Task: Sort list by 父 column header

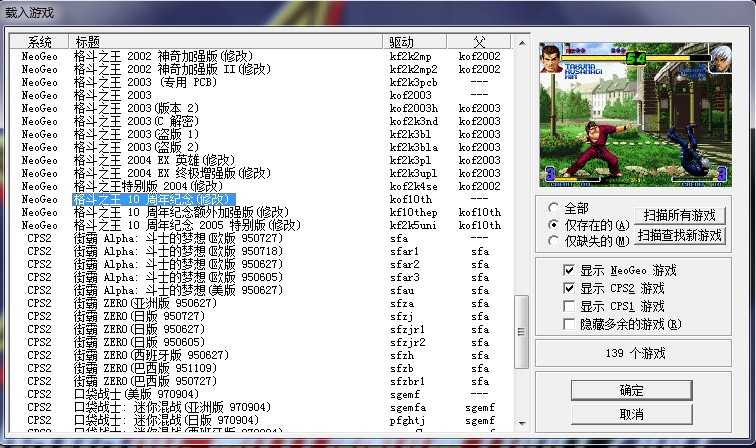Action: point(479,42)
